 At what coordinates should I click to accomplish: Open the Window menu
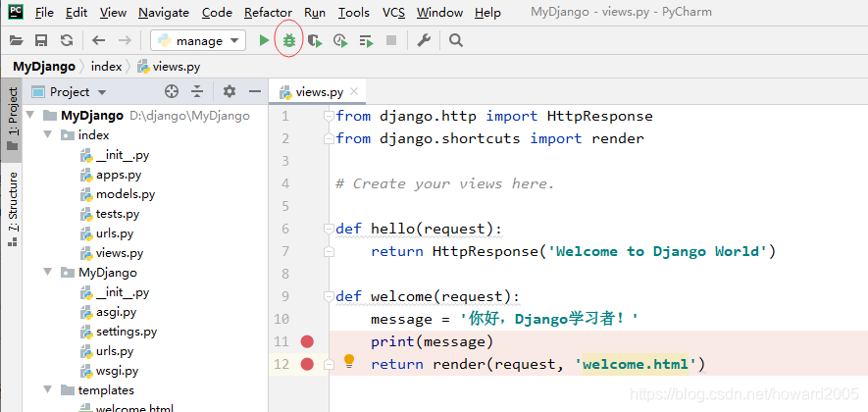click(440, 12)
